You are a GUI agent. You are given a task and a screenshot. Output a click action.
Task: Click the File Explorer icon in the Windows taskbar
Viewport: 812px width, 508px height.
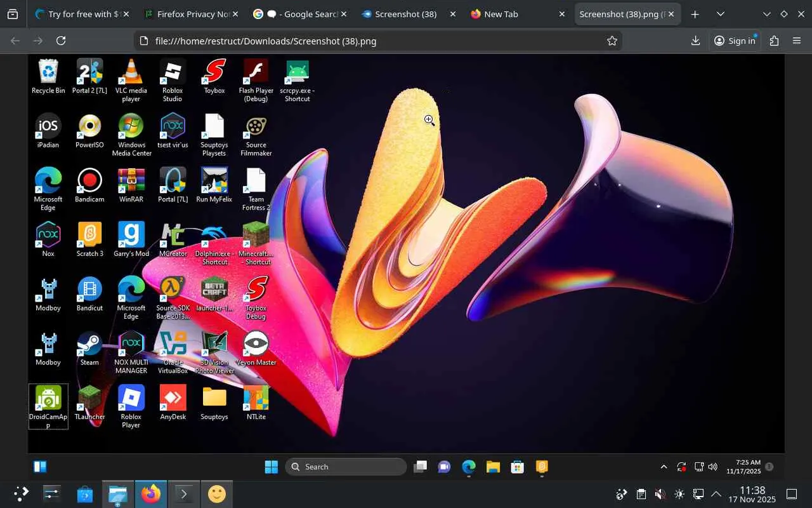(493, 467)
